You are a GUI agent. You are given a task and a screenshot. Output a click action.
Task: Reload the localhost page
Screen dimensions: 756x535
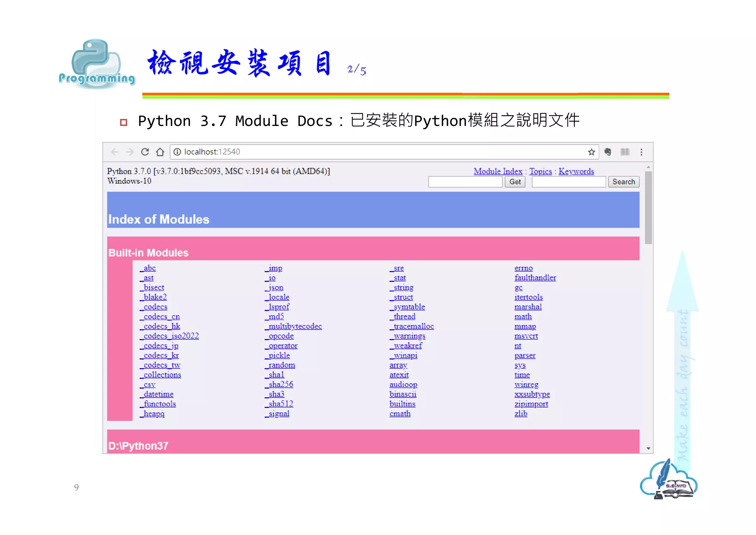(x=145, y=152)
